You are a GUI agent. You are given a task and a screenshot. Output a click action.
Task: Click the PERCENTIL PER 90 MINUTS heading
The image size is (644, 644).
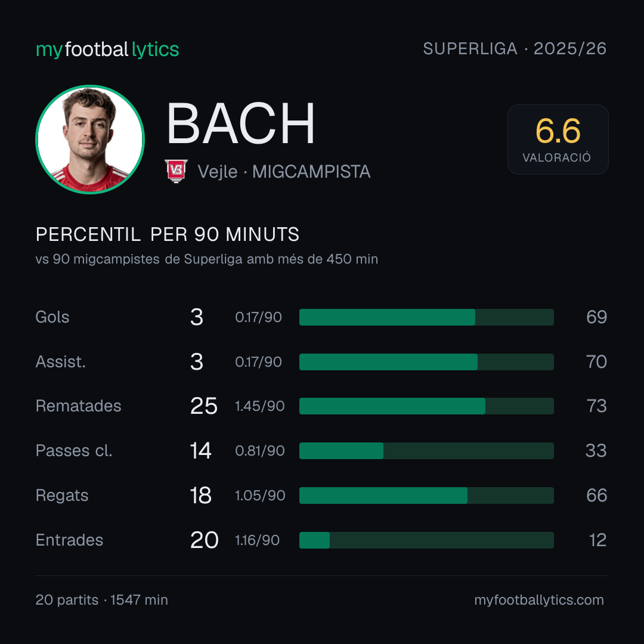(167, 234)
